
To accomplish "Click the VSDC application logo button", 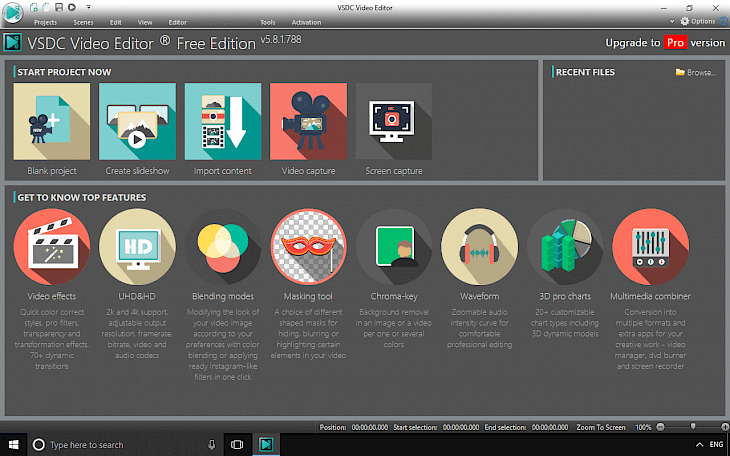I will (x=12, y=13).
